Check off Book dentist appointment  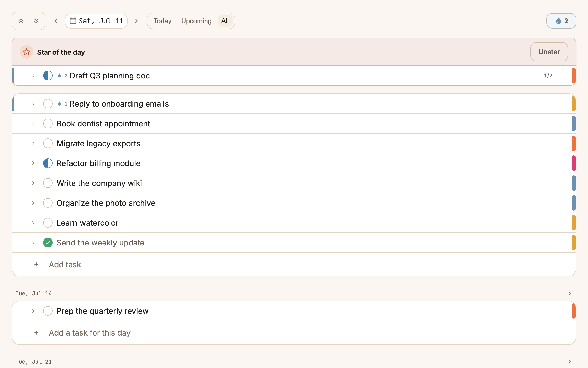48,124
